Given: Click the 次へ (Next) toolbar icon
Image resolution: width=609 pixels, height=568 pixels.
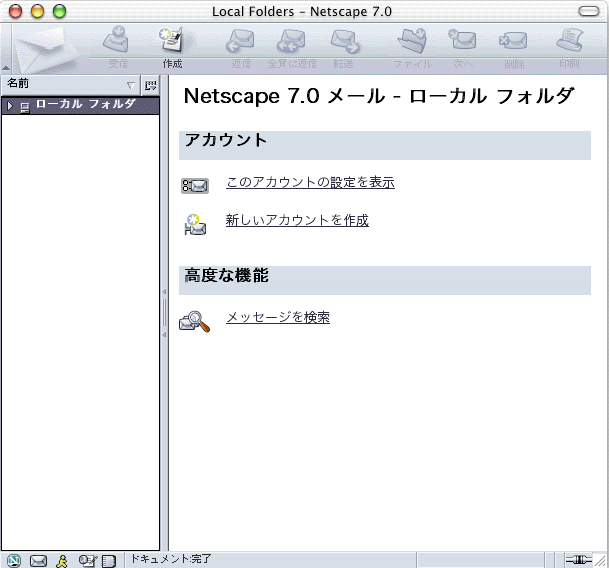Looking at the screenshot, I should (x=462, y=39).
